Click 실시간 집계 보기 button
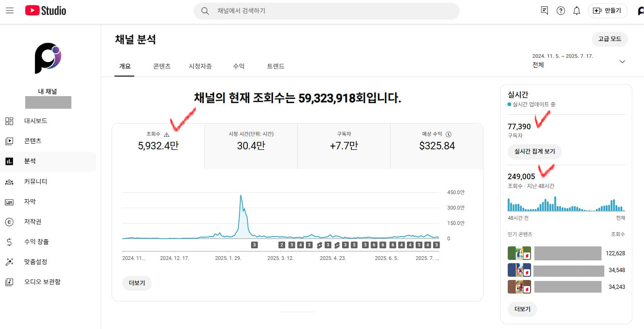The height and width of the screenshot is (329, 644). point(534,151)
